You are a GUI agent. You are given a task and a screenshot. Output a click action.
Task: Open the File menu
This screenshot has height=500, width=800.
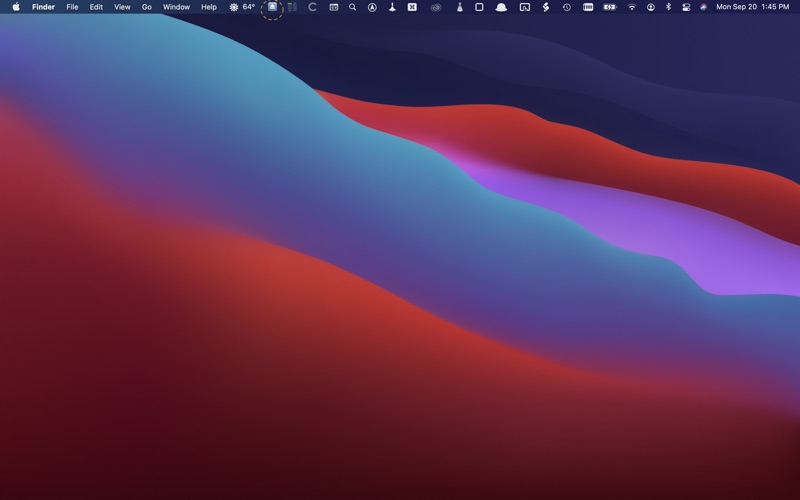click(72, 7)
